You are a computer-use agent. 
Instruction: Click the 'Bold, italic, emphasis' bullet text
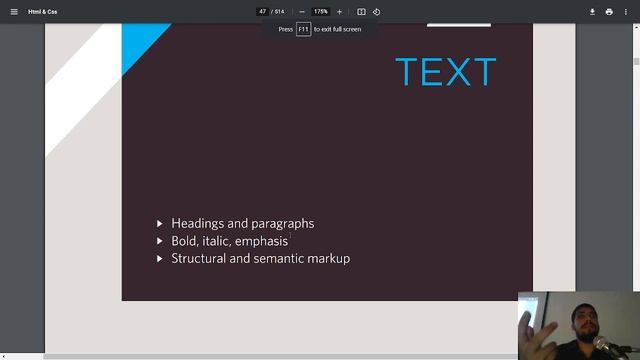point(230,241)
